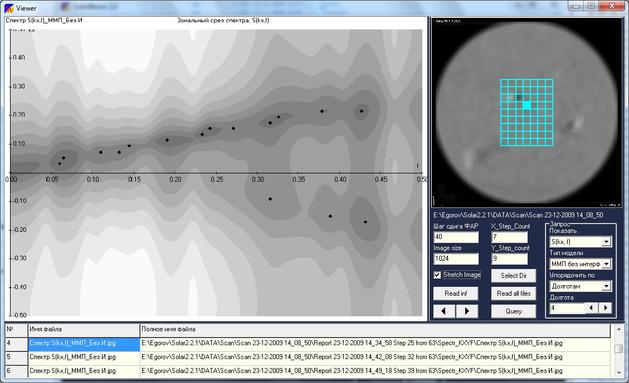Click the Имя файла column header

[x=84, y=330]
